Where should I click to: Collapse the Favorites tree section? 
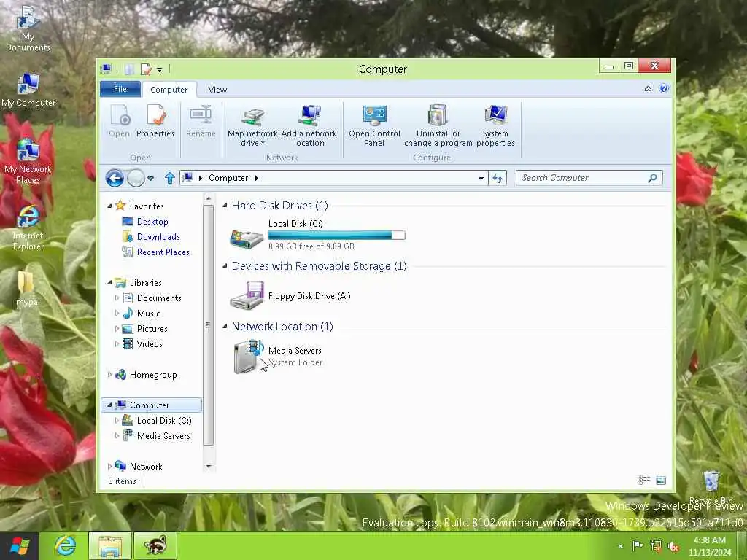[x=109, y=206]
